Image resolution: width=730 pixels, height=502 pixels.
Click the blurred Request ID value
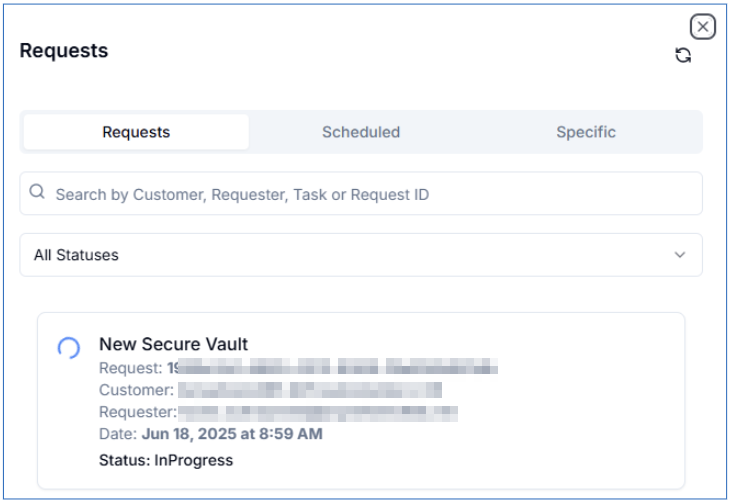(332, 367)
